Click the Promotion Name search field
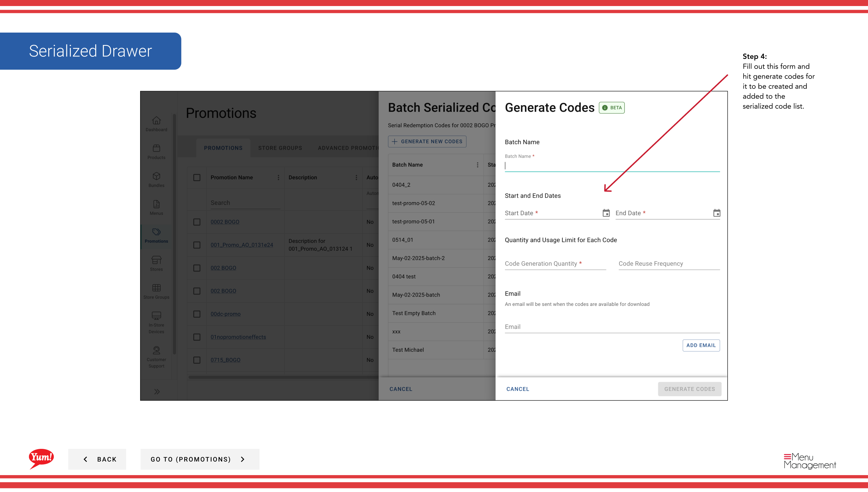 click(x=245, y=203)
